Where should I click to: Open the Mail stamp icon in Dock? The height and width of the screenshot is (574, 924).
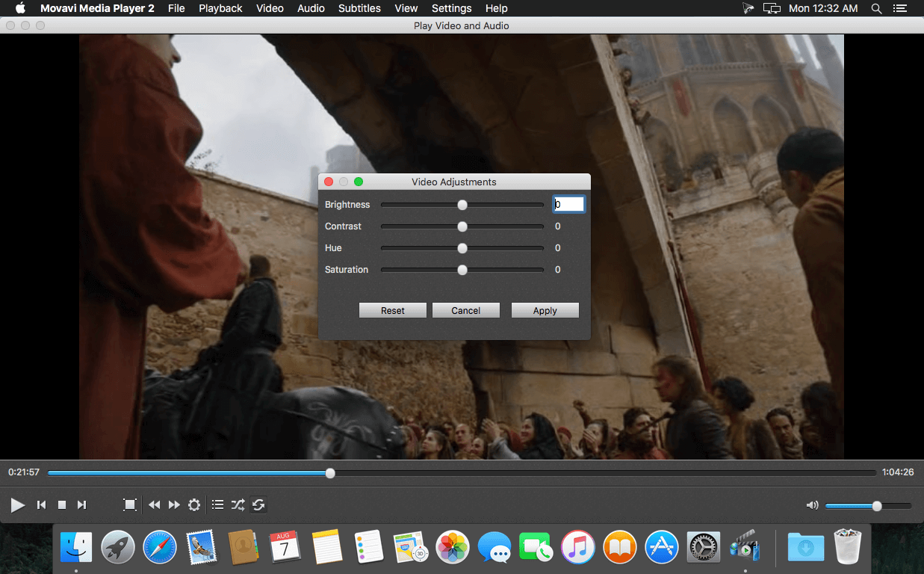202,547
